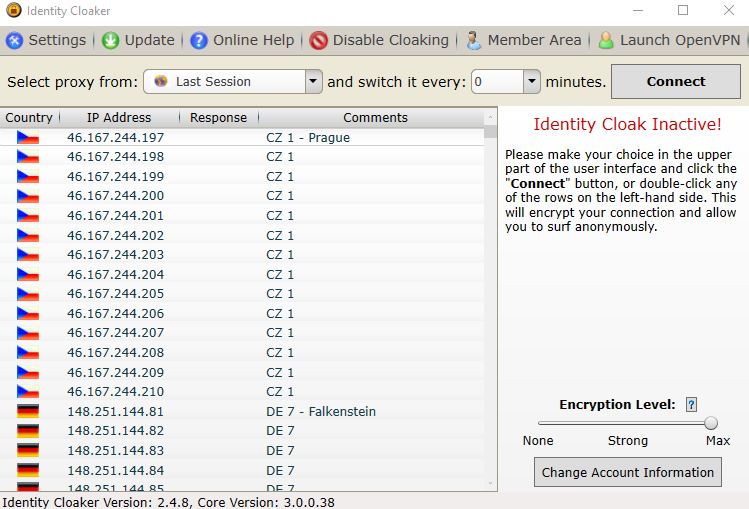This screenshot has height=509, width=749.
Task: Click the German flag for 148.251.144.83
Action: [28, 450]
